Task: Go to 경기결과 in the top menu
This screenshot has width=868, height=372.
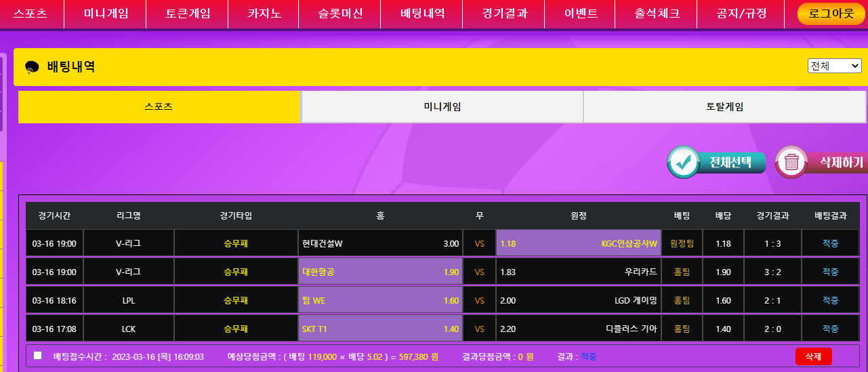Action: tap(505, 14)
